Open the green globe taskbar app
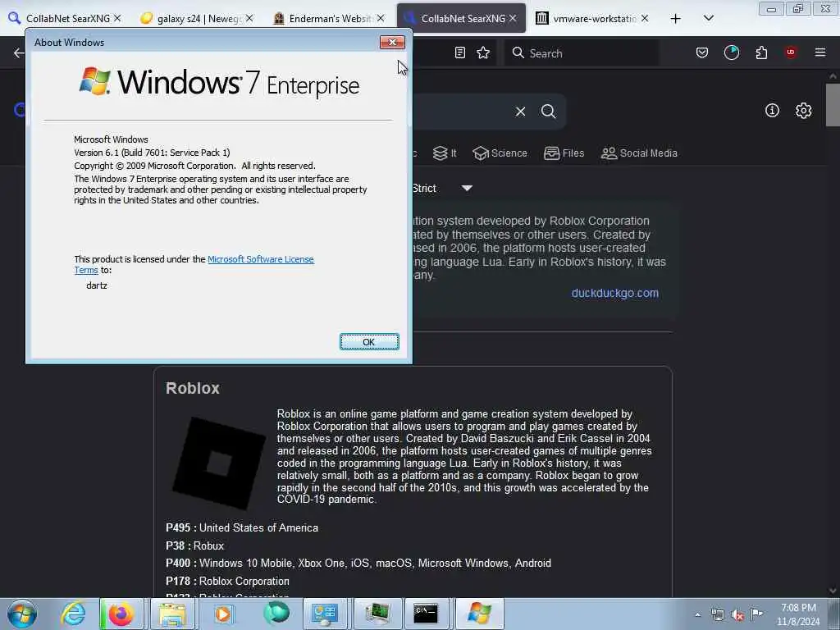This screenshot has width=840, height=630. click(x=276, y=614)
